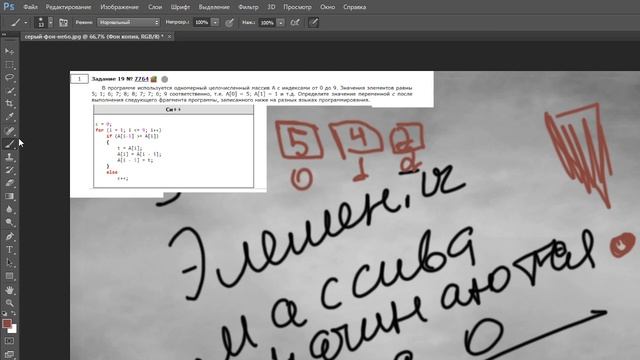640x360 pixels.
Task: Toggle Quick Mask mode
Action: 9,341
